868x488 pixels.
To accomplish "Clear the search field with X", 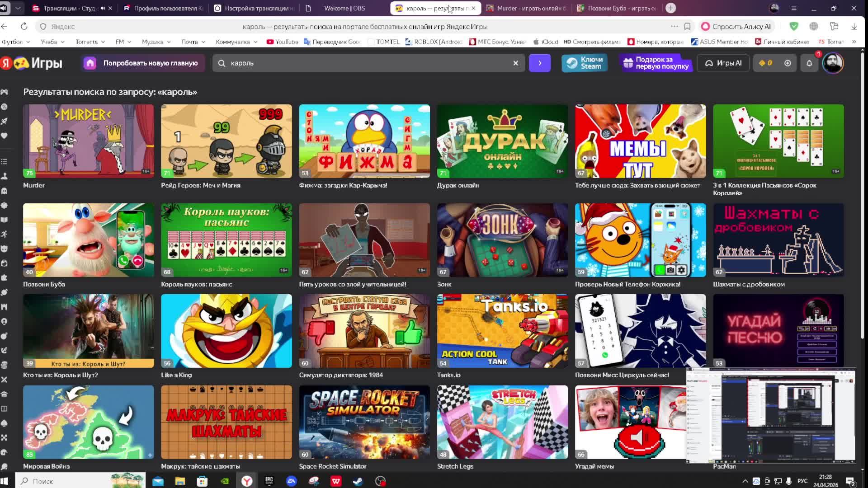I will 515,63.
